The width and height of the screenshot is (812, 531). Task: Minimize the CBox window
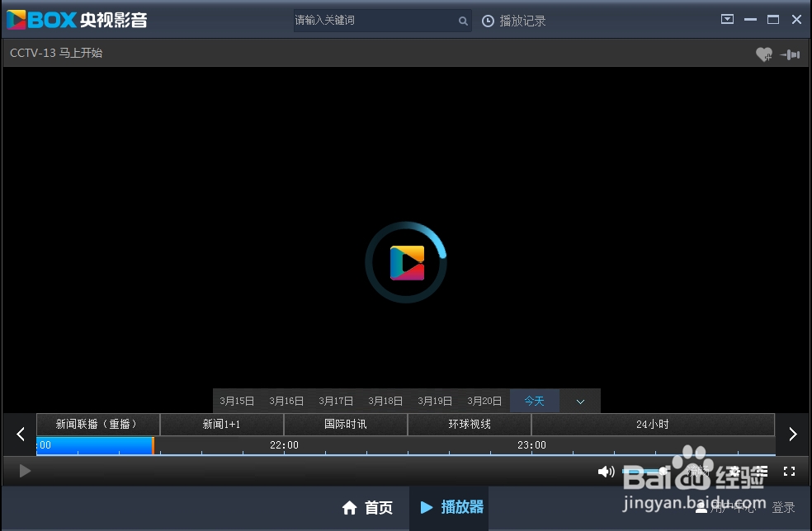coord(750,20)
